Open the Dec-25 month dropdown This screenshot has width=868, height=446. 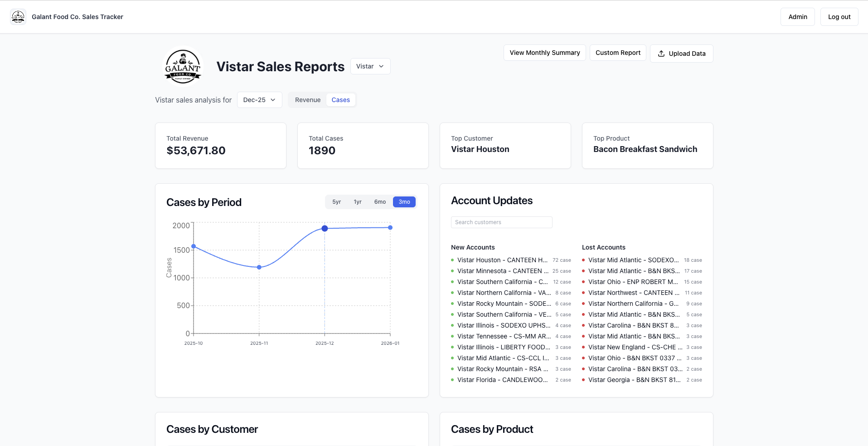pos(259,100)
